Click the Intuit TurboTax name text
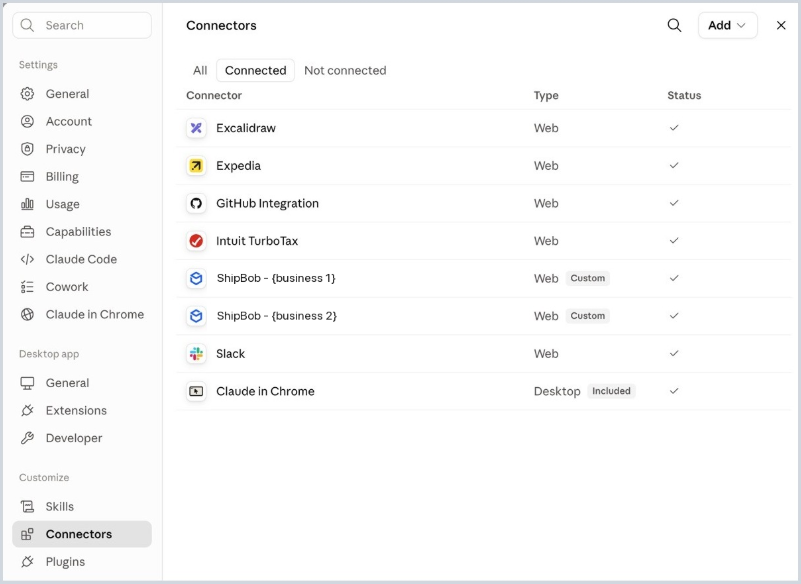The height and width of the screenshot is (584, 801). 257,241
